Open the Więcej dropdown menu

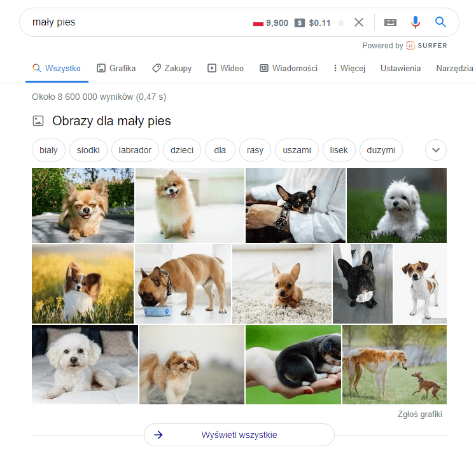(x=349, y=69)
